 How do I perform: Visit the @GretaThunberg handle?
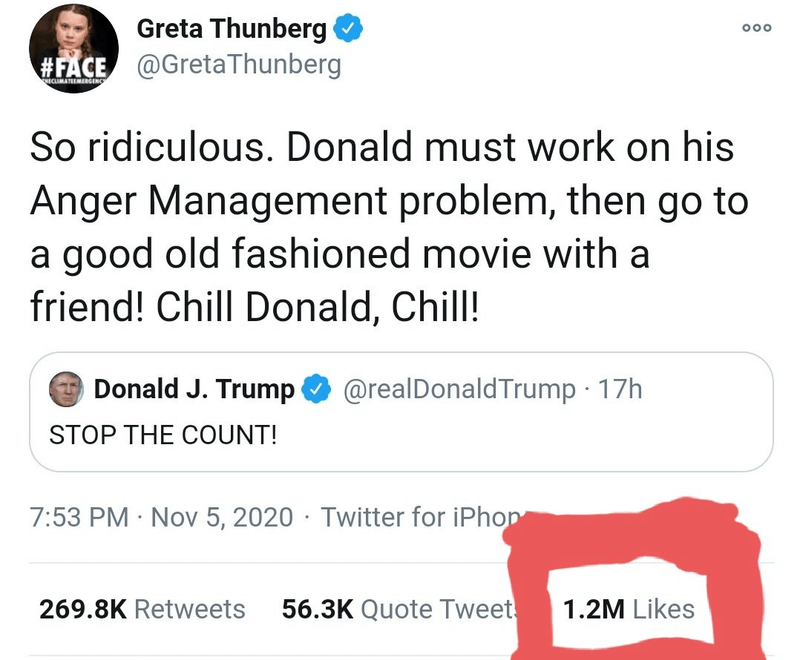tap(238, 65)
